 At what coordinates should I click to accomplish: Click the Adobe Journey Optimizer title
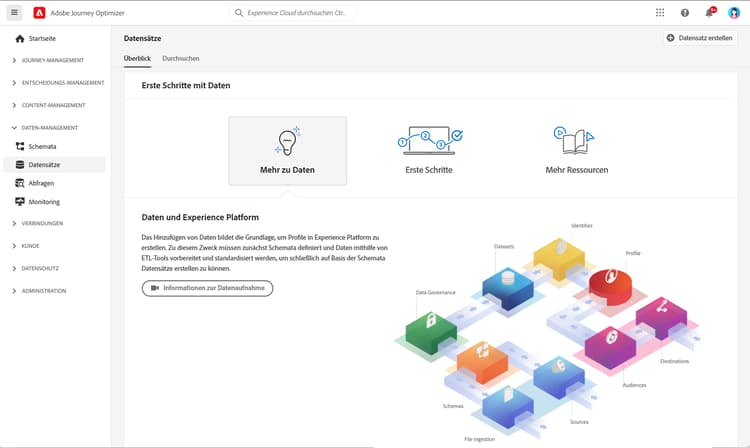88,13
